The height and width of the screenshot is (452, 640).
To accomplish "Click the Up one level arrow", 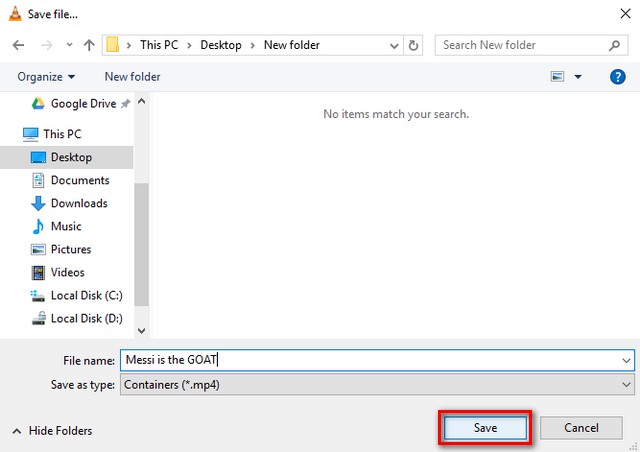I will [89, 45].
